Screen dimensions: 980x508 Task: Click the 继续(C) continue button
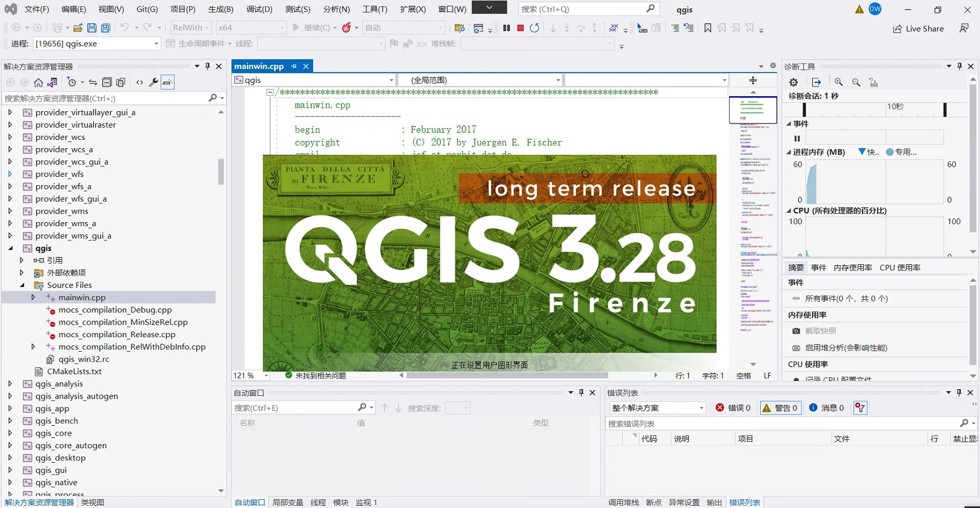click(x=312, y=28)
